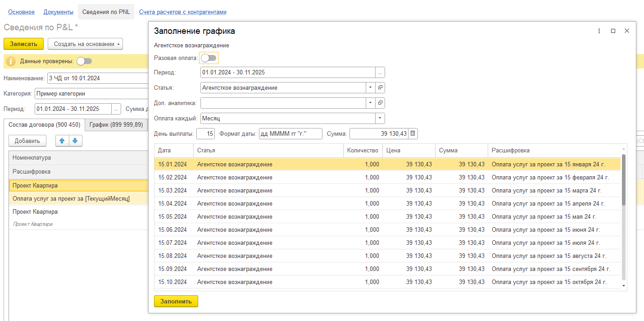The width and height of the screenshot is (644, 321).
Task: Click 'Оплата услуг за проект за [ТекущийМесяц]'
Action: pyautogui.click(x=71, y=198)
